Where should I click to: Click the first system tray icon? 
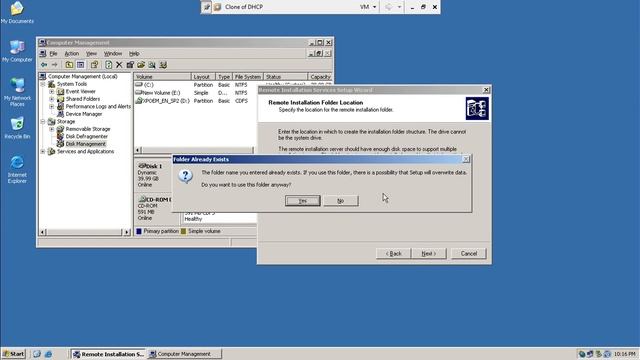tap(582, 354)
